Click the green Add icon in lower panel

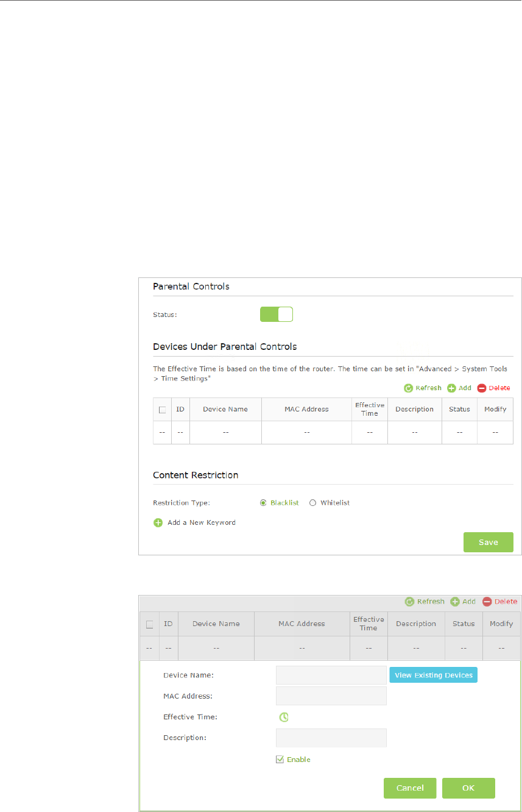455,602
